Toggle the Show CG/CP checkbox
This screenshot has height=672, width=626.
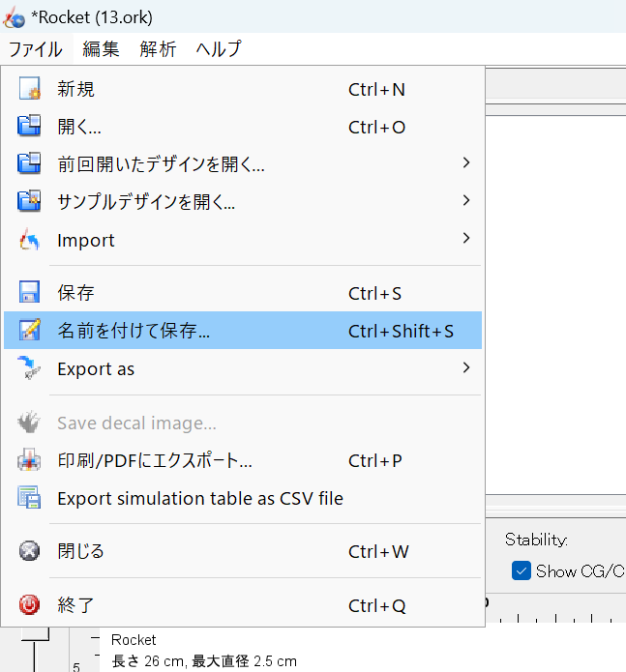522,570
